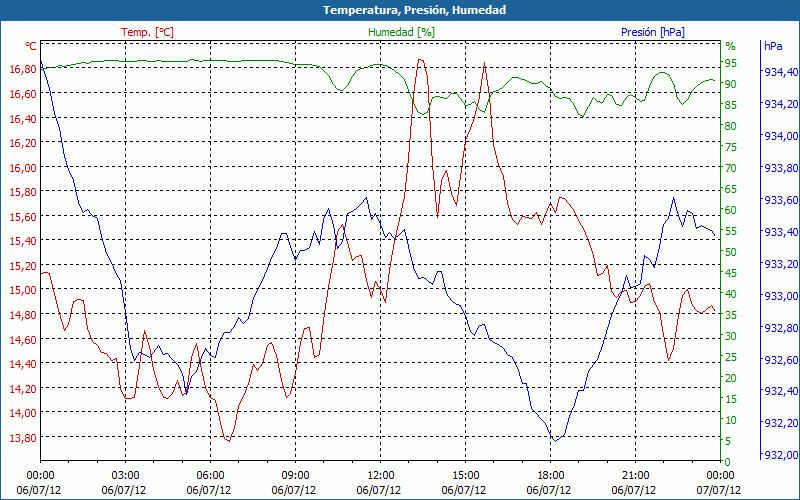The image size is (800, 500).
Task: Click the green '%' unit label
Action: click(731, 46)
